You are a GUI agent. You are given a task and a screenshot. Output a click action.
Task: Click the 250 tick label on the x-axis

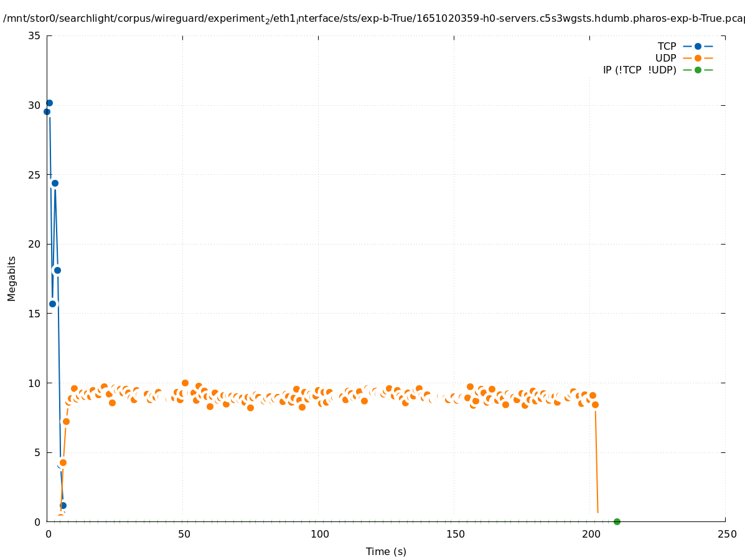[726, 534]
